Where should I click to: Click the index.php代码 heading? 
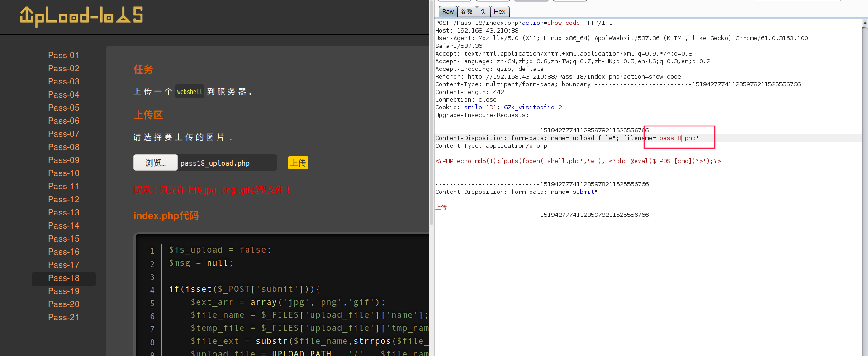166,216
